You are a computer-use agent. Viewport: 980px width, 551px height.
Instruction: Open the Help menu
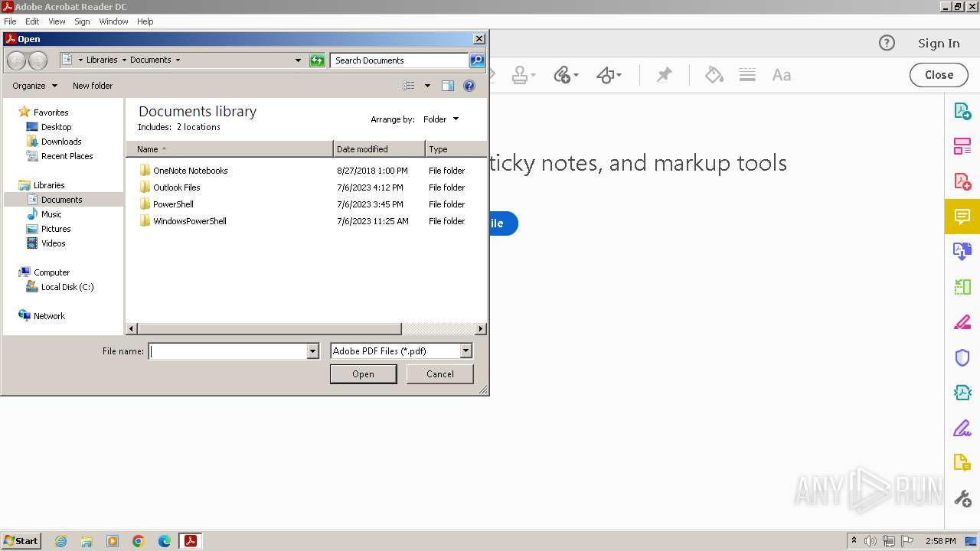(x=145, y=21)
